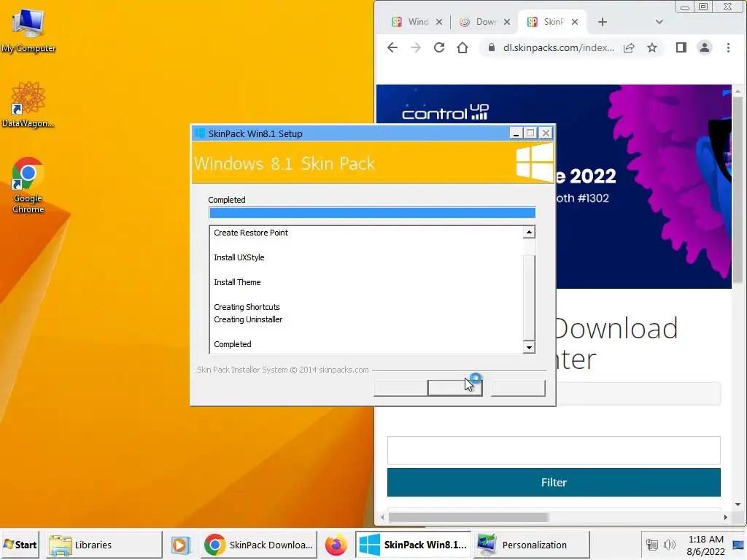Select the 'Completed' line in installer log
The image size is (747, 560).
[232, 344]
